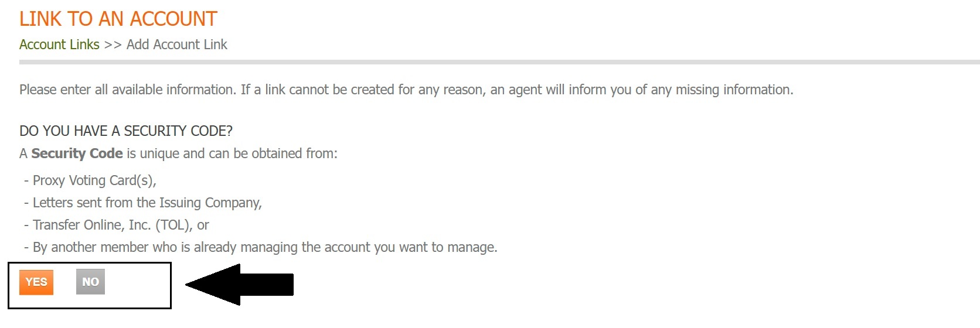Viewport: 980px width, 328px height.
Task: Click the Add Account Link breadcrumb text
Action: point(176,45)
